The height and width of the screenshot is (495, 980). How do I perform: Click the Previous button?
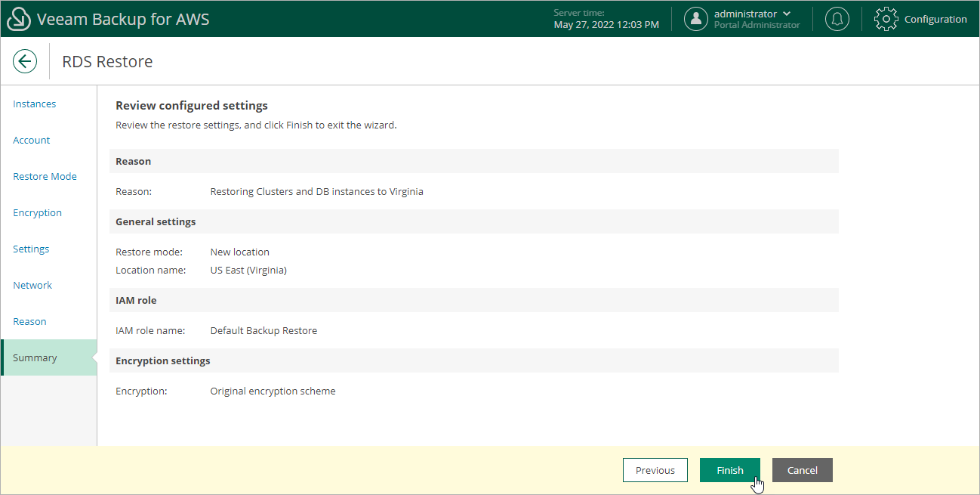pyautogui.click(x=655, y=470)
